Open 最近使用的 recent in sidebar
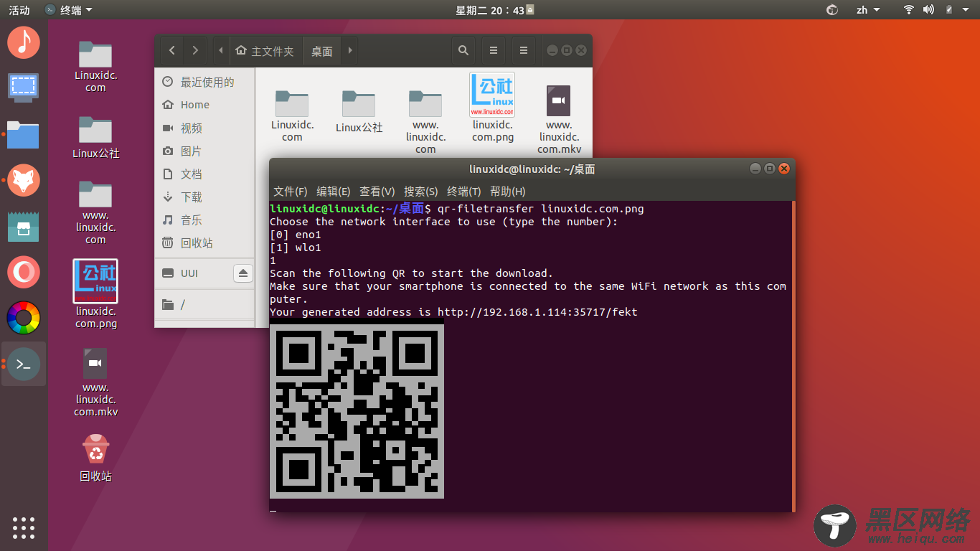The height and width of the screenshot is (551, 980). click(204, 82)
